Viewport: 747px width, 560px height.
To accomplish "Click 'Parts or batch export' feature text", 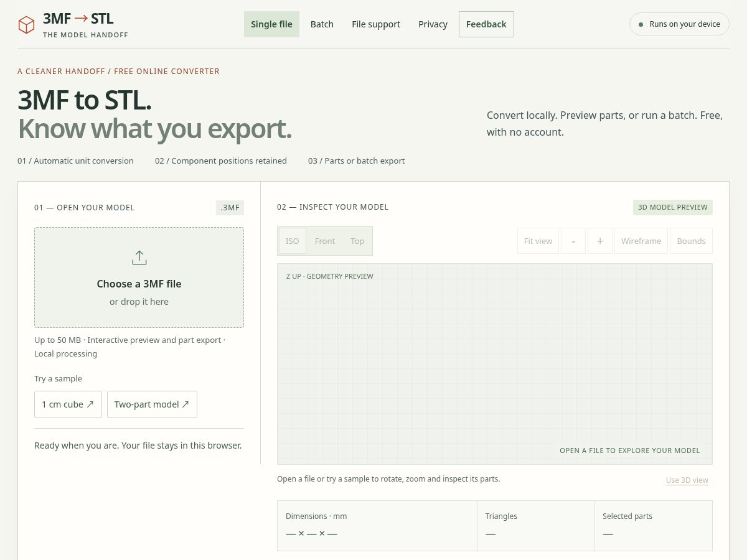I will [x=365, y=161].
